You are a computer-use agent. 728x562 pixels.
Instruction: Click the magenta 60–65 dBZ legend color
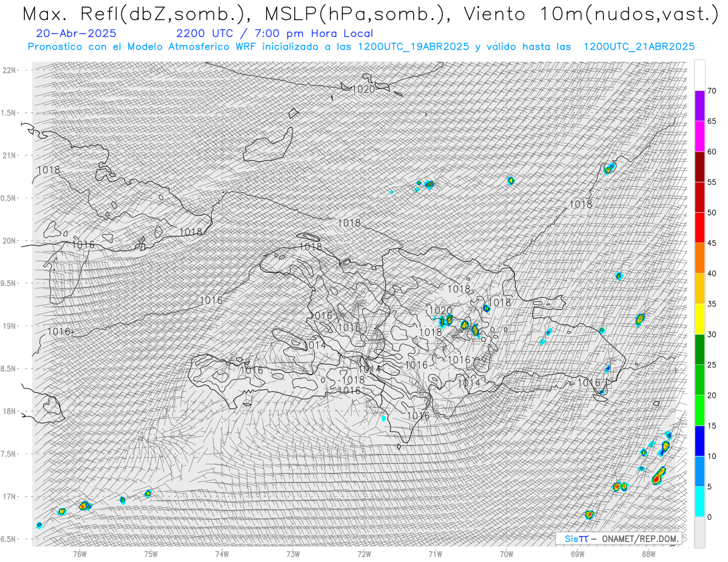[x=699, y=136]
